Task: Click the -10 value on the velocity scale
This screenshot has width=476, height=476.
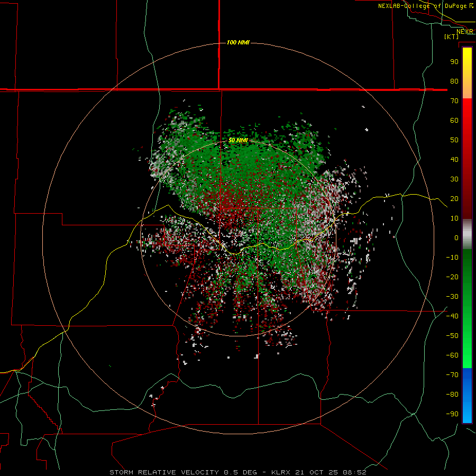Action: 452,258
